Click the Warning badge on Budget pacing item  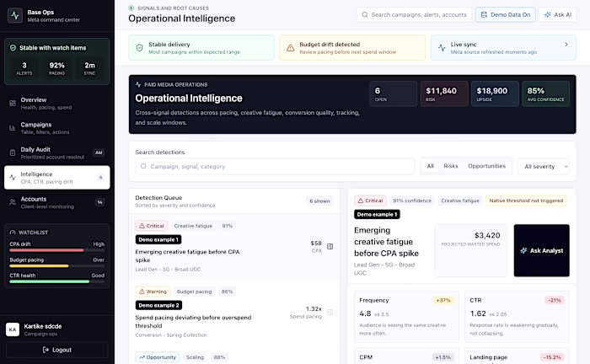point(153,292)
